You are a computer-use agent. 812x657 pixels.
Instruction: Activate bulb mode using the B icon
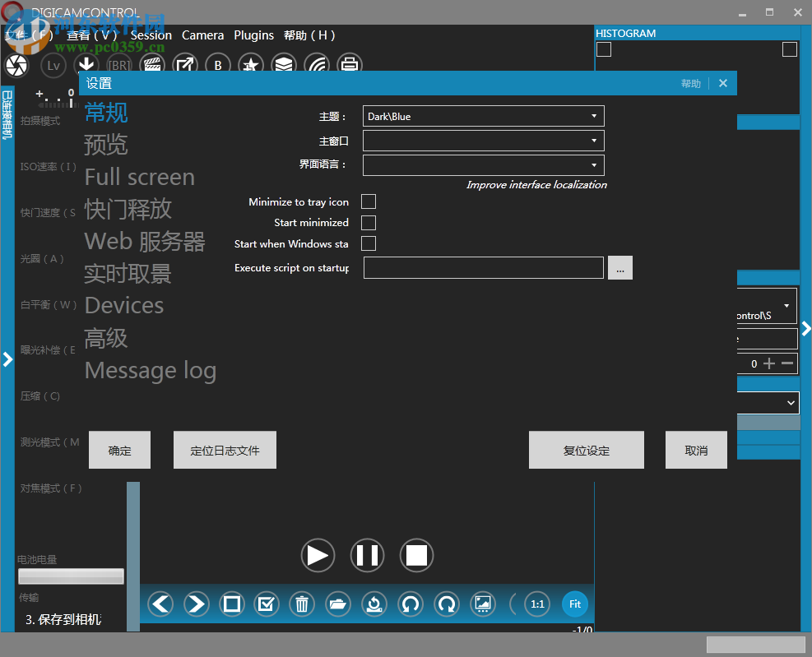coord(217,65)
